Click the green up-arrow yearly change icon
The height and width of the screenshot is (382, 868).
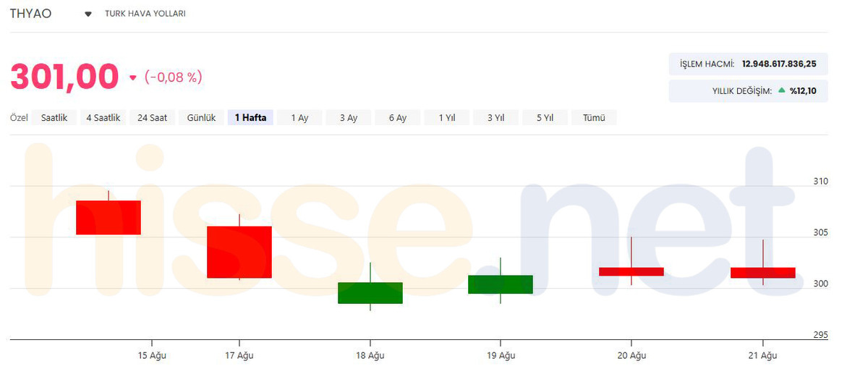(x=781, y=91)
